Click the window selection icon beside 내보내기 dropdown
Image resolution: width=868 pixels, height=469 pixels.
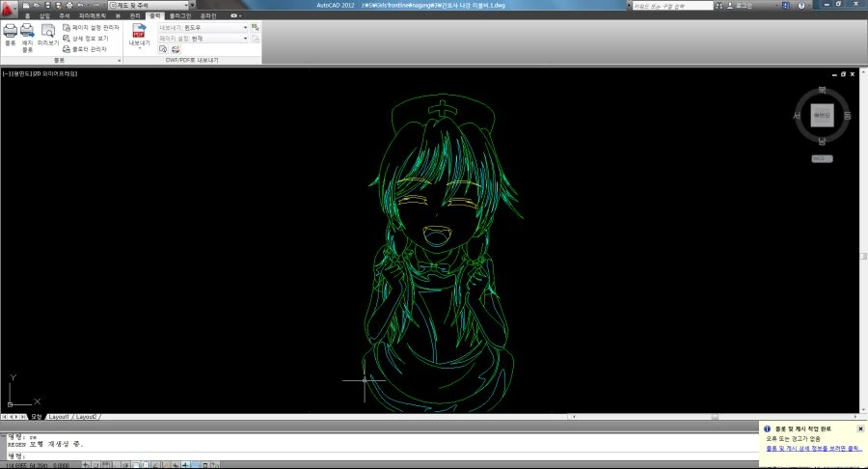tap(256, 27)
